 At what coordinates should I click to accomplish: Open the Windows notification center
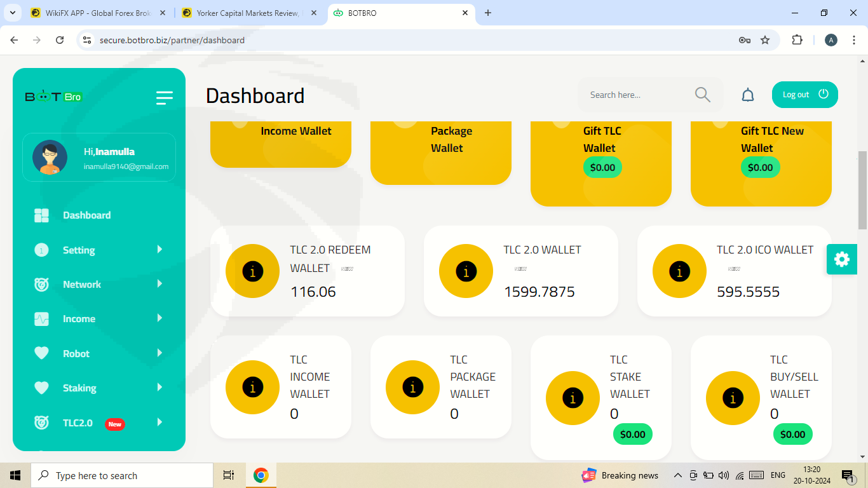pyautogui.click(x=848, y=475)
